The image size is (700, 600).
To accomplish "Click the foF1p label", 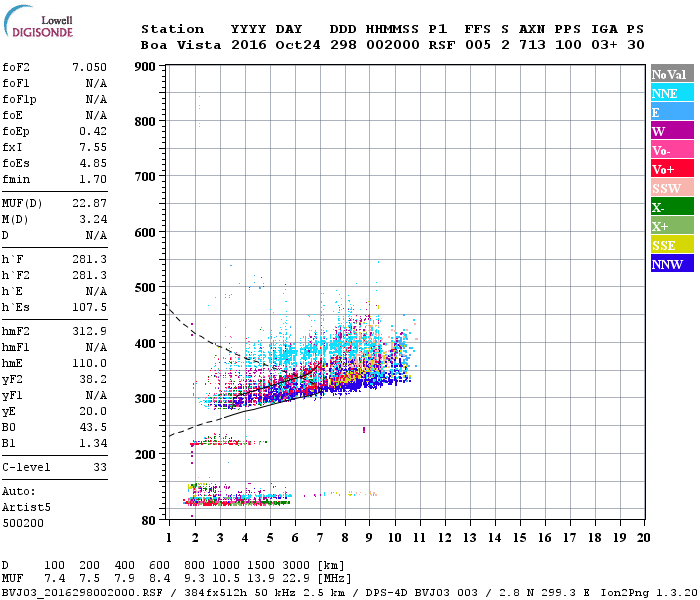I will coord(19,99).
